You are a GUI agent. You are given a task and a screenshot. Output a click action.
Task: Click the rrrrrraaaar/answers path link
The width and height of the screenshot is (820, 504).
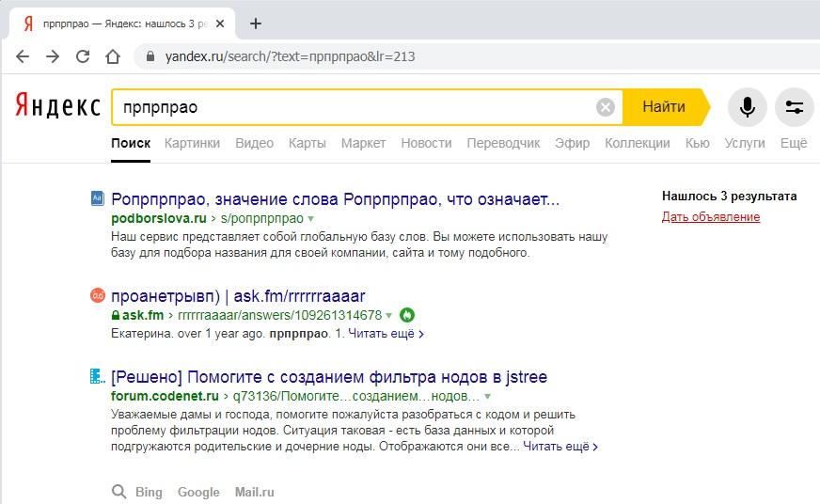tap(280, 315)
